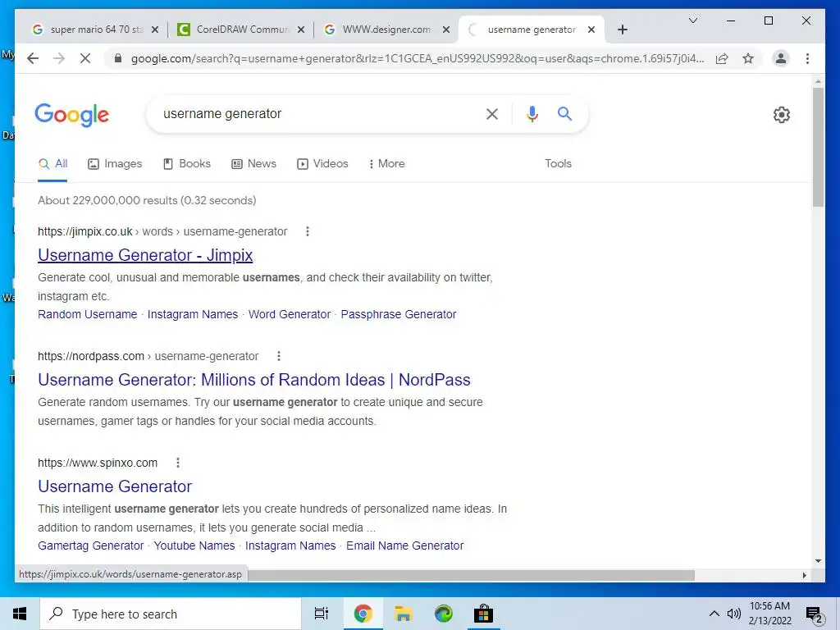The height and width of the screenshot is (630, 840).
Task: Open Microsoft Store from the taskbar
Action: 483,614
